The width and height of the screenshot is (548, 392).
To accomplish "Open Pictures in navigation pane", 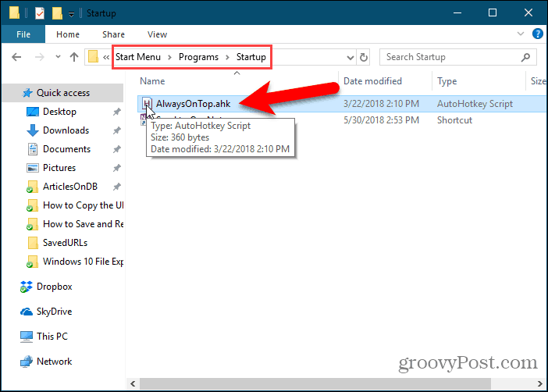I will [59, 168].
